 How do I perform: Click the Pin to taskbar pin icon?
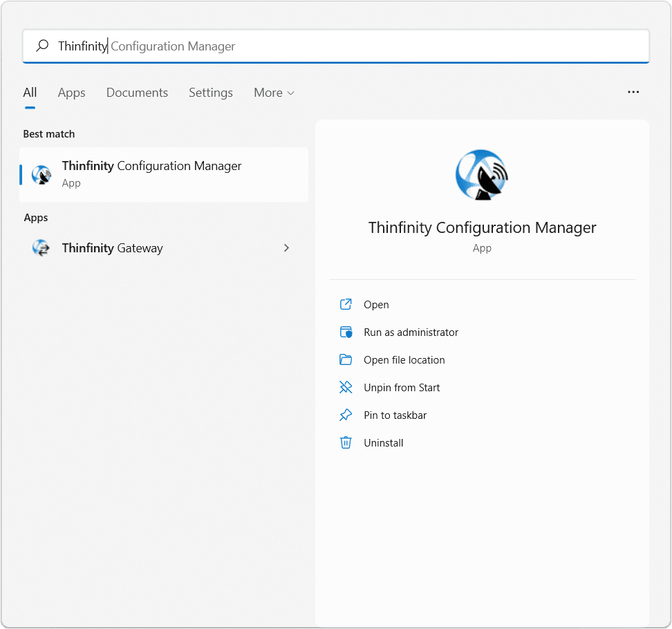(346, 415)
